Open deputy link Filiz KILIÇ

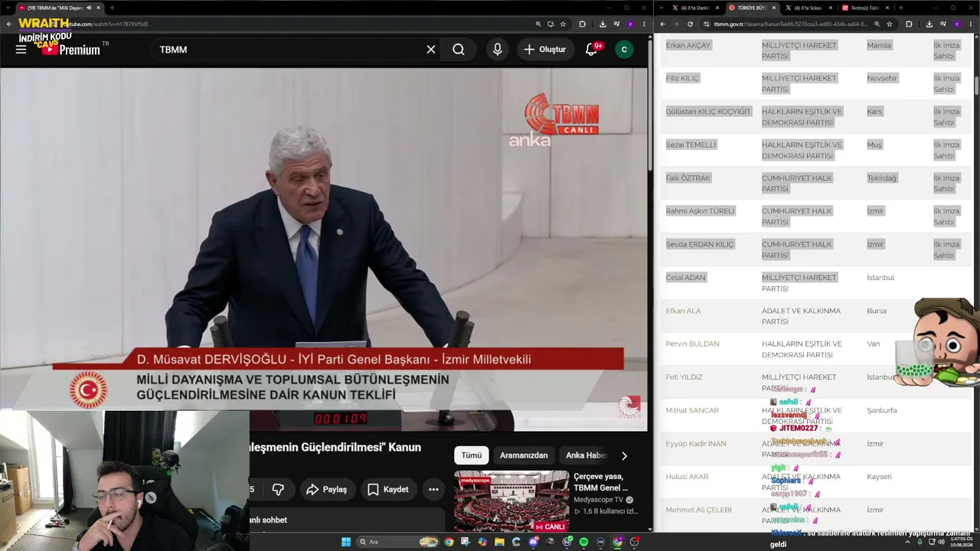pos(682,78)
